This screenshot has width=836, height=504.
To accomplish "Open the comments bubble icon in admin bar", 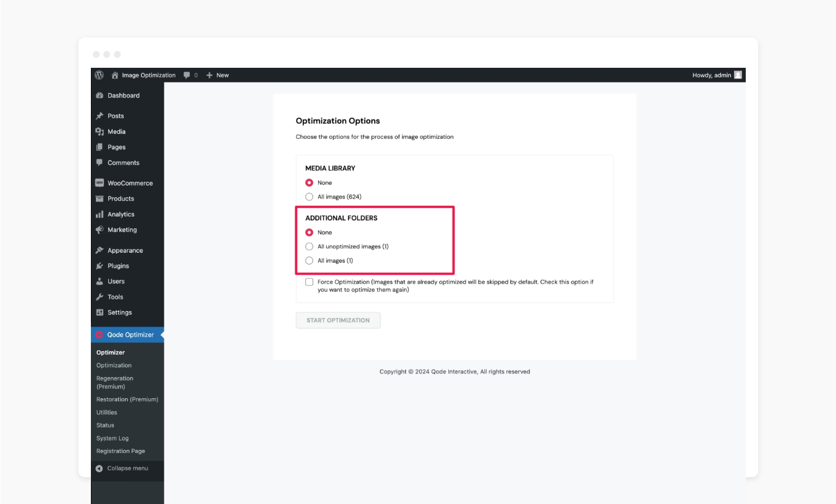I will tap(187, 75).
